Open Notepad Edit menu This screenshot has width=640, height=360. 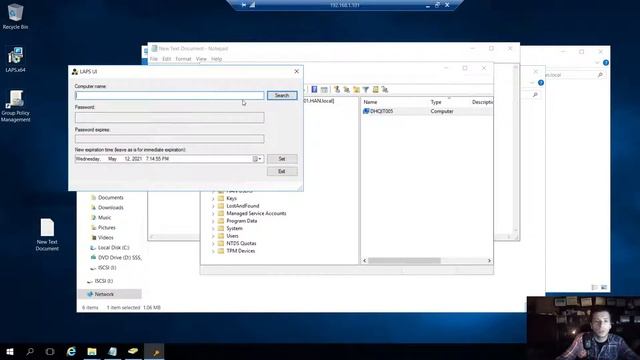coord(167,59)
